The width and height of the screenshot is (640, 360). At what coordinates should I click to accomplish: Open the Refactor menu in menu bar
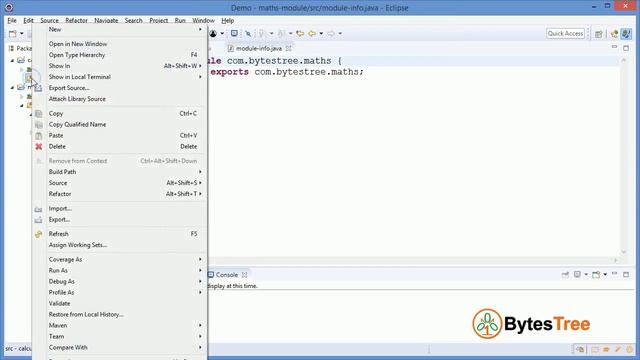(x=76, y=20)
